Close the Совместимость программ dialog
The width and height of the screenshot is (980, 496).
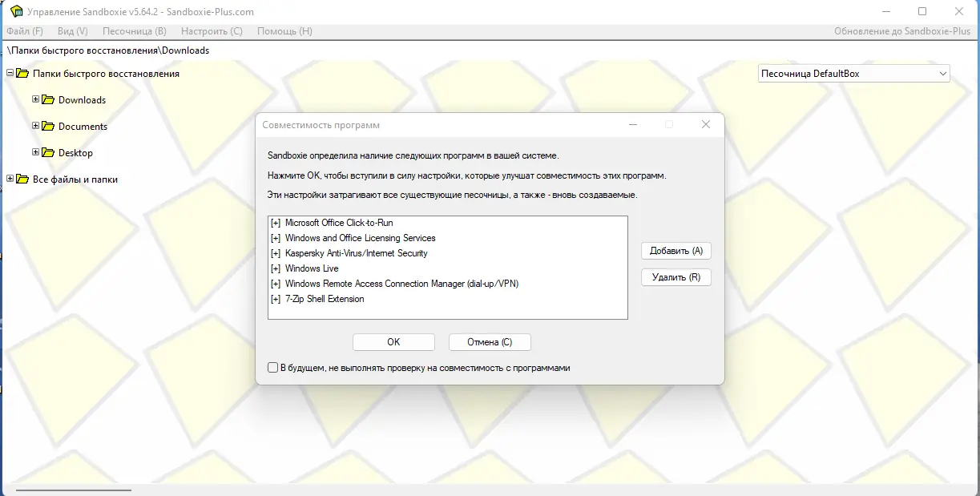[x=705, y=125]
